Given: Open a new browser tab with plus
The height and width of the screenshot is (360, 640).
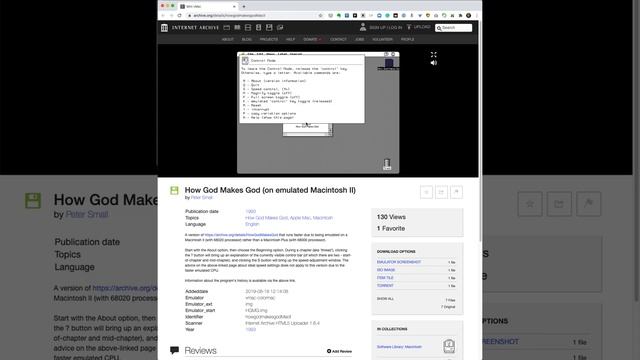Looking at the screenshot, I should 244,7.
